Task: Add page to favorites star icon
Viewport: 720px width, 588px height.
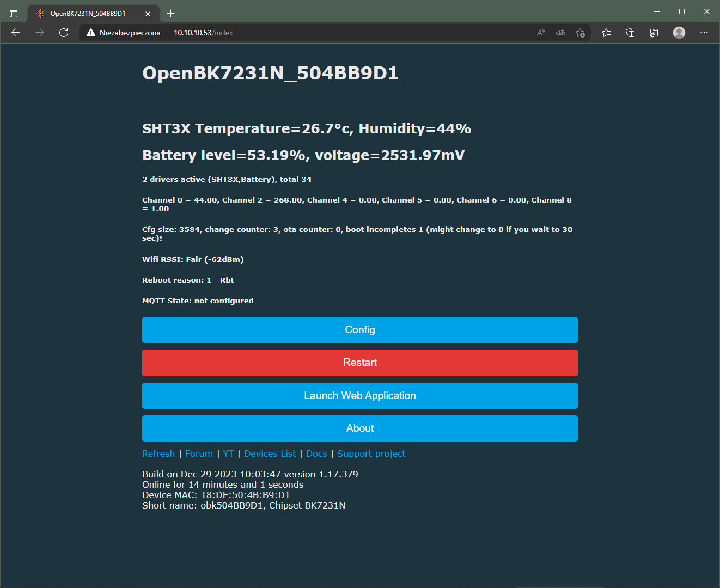Action: click(580, 33)
